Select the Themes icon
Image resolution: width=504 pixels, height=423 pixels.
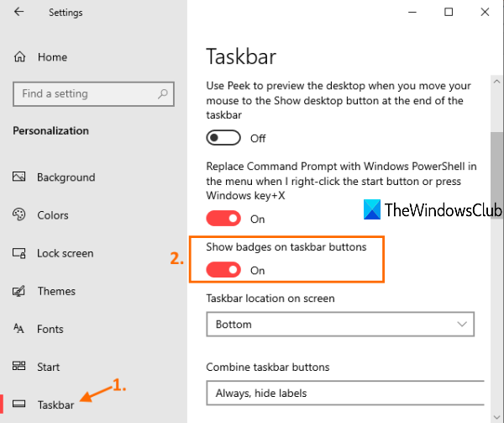(x=20, y=291)
